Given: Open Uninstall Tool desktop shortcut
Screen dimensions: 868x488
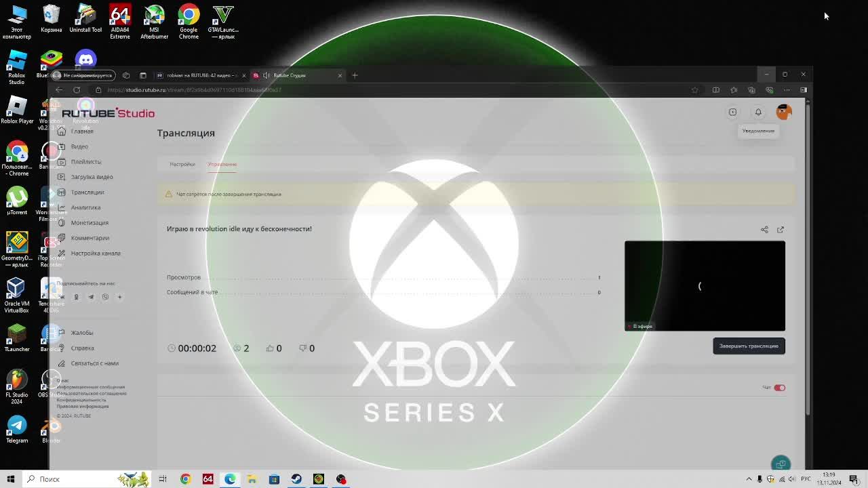Looking at the screenshot, I should pos(85,19).
